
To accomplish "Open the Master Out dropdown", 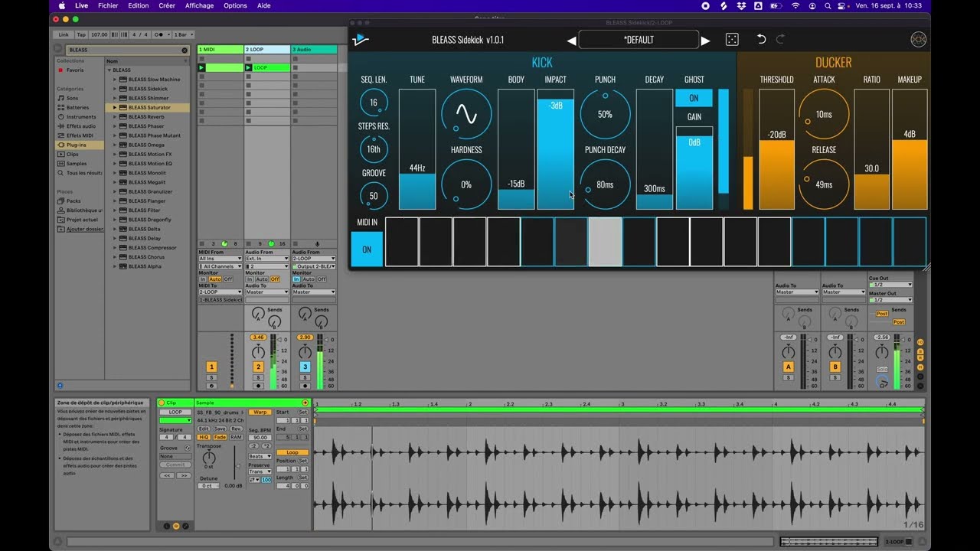I will point(890,300).
